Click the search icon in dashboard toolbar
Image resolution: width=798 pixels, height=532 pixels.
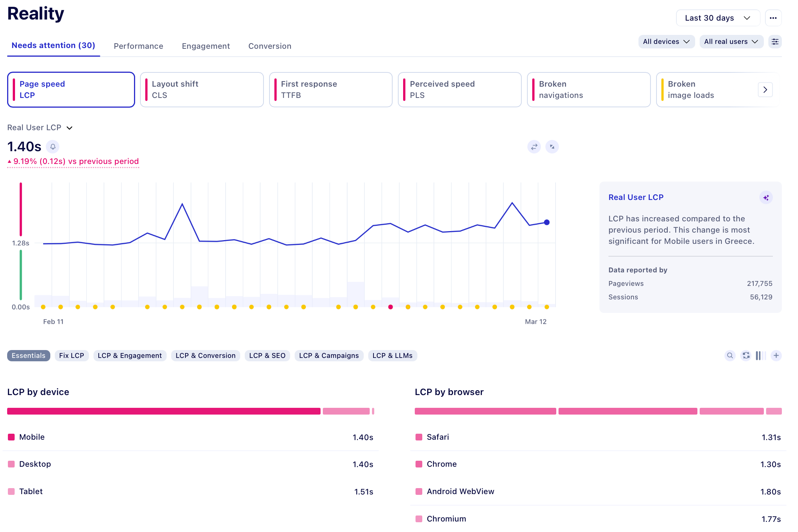click(x=730, y=355)
